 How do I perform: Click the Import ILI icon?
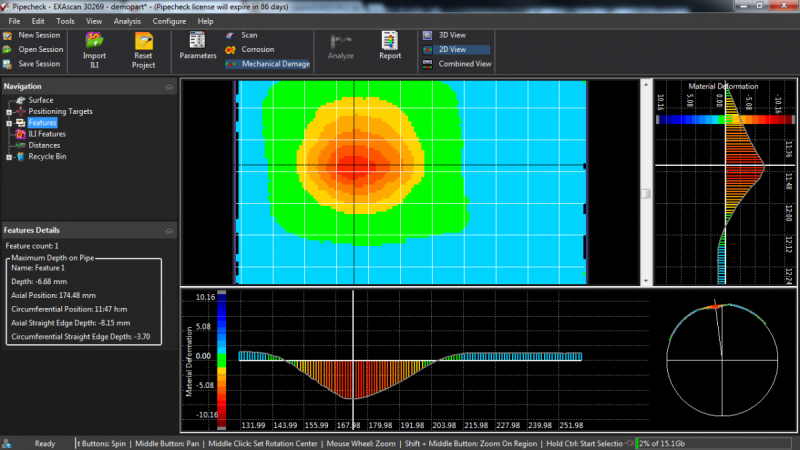[x=95, y=42]
